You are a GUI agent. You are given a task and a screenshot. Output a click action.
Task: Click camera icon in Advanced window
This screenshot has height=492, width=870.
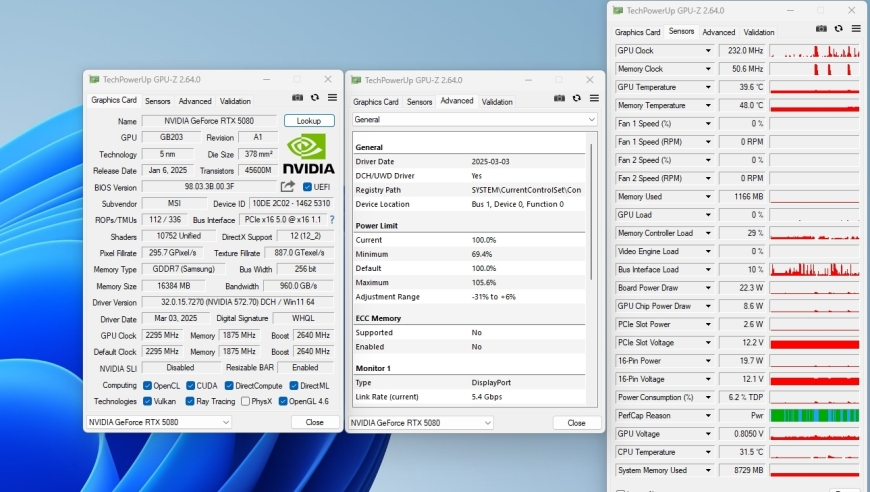pyautogui.click(x=559, y=98)
